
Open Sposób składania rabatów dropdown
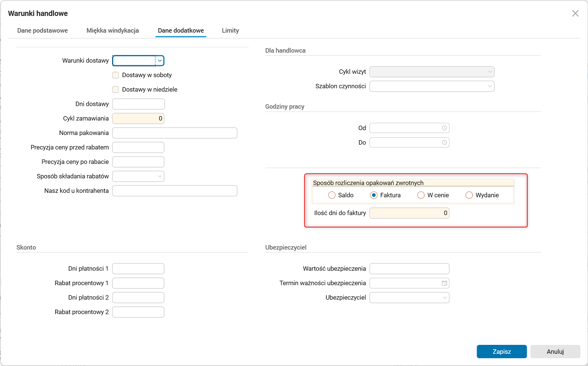(160, 177)
